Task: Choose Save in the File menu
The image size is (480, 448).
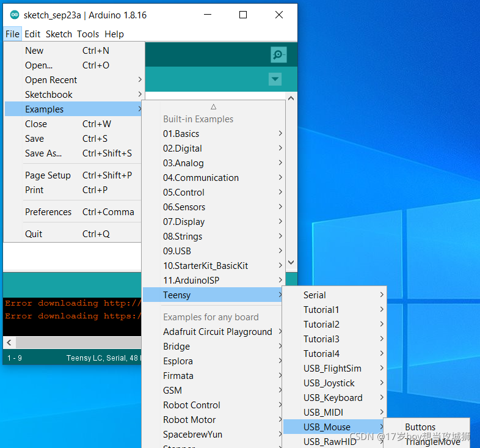Action: pos(73,139)
